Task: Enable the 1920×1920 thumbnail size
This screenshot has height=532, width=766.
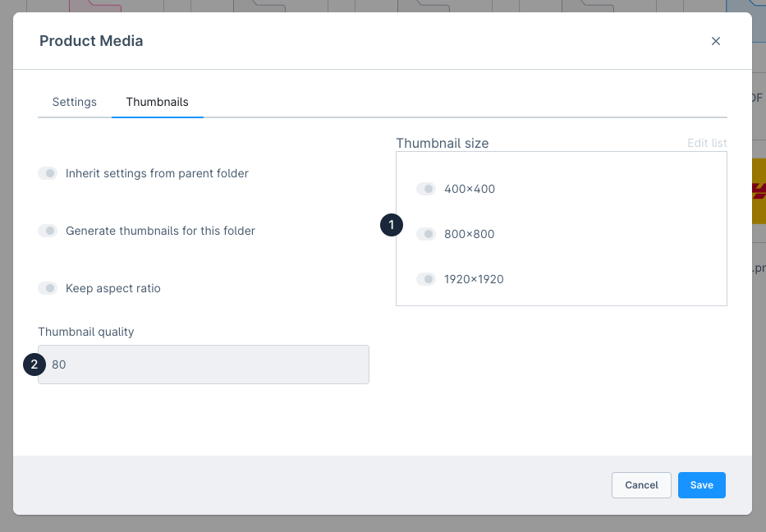Action: (x=426, y=279)
